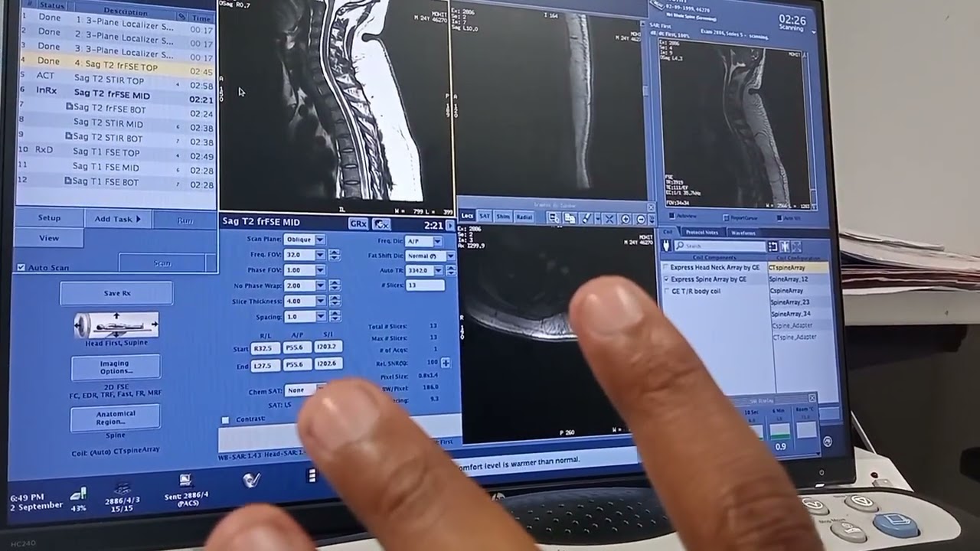Select Sag T2 STIR TOP task row

115,80
